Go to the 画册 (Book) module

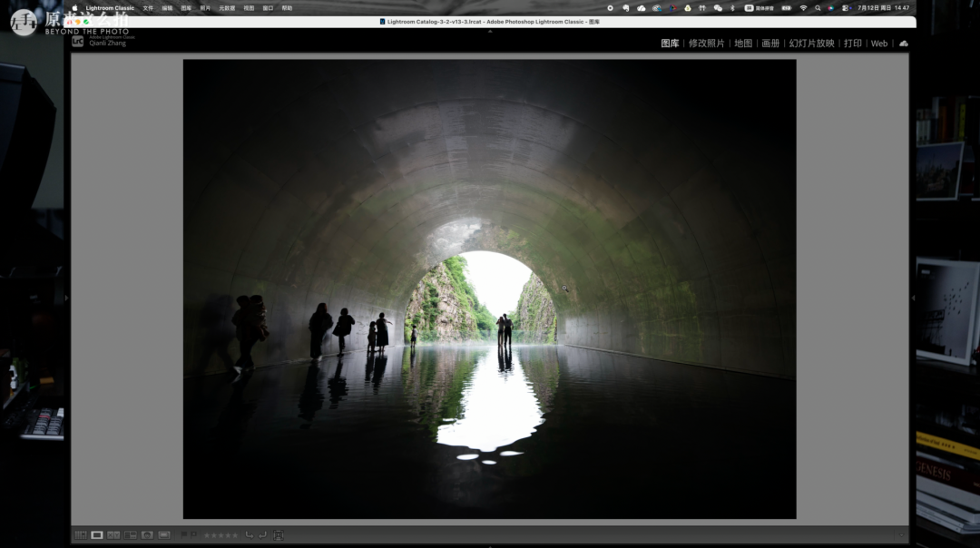pyautogui.click(x=770, y=44)
